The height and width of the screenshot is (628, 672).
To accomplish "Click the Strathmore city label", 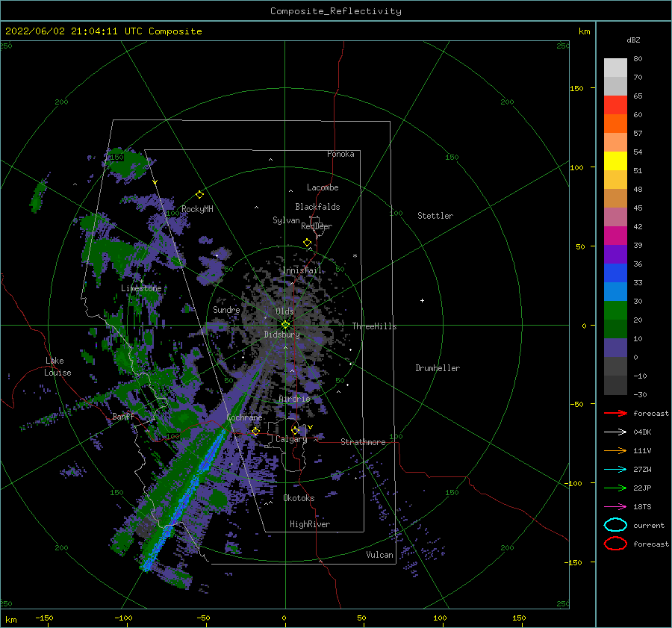I will (x=363, y=442).
